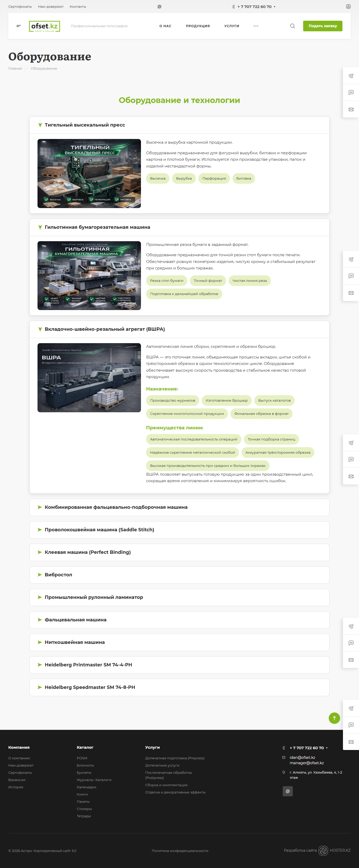Click the + 7 707 722 60 70 top phone
359x868 pixels.
(254, 7)
